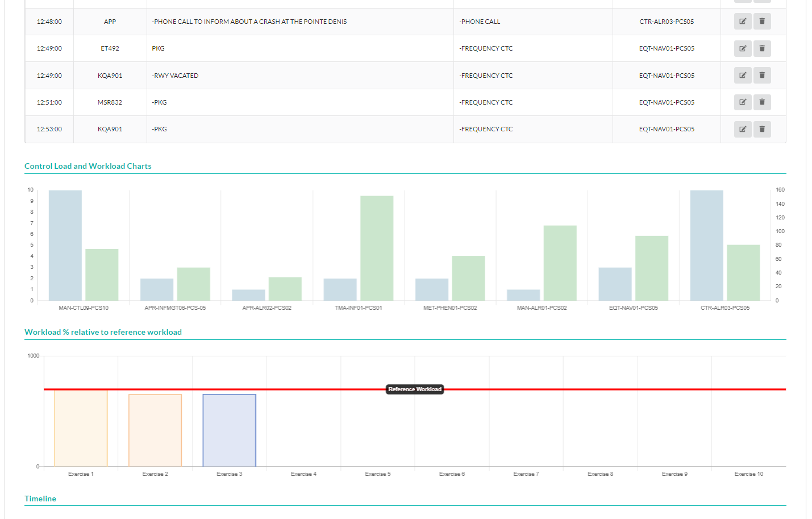This screenshot has width=812, height=519.
Task: Click the APP callsign cell
Action: (110, 22)
